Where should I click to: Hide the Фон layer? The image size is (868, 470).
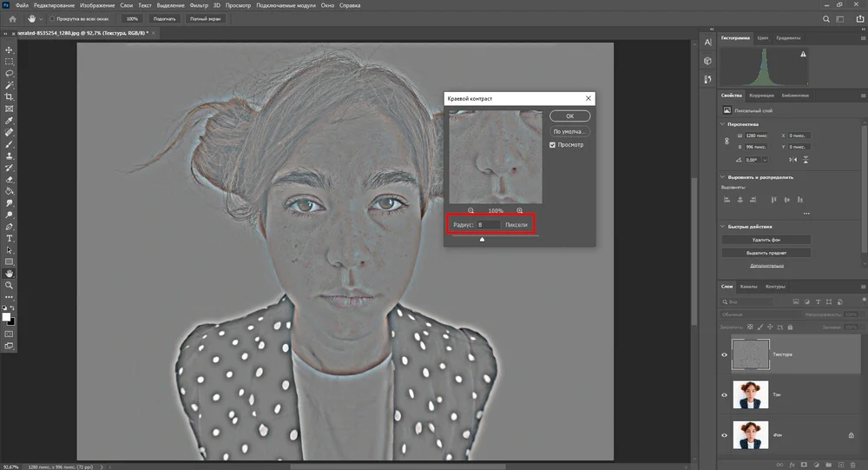(x=724, y=435)
